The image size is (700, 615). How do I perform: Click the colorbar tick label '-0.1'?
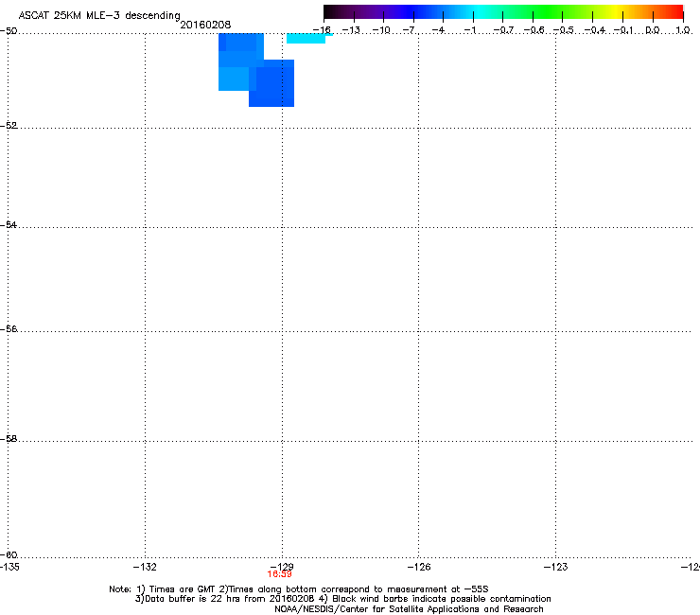coord(623,30)
